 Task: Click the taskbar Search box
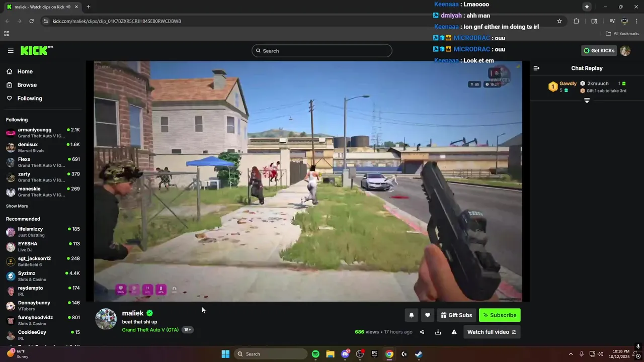tap(271, 354)
